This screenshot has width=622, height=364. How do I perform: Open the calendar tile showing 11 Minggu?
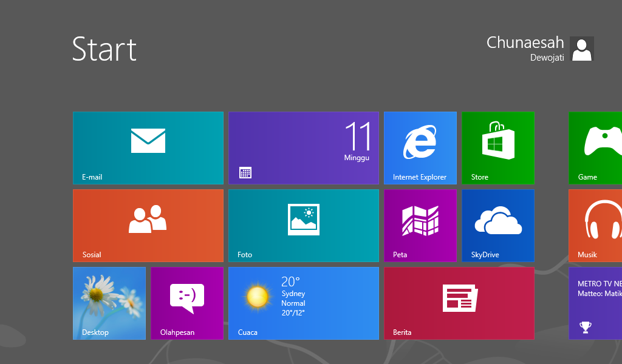point(304,148)
